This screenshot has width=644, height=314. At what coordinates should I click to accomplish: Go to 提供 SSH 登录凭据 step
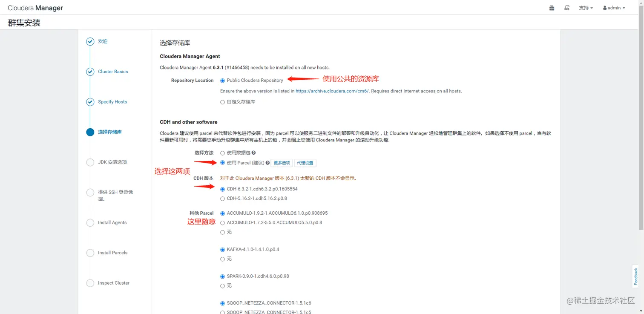(115, 196)
